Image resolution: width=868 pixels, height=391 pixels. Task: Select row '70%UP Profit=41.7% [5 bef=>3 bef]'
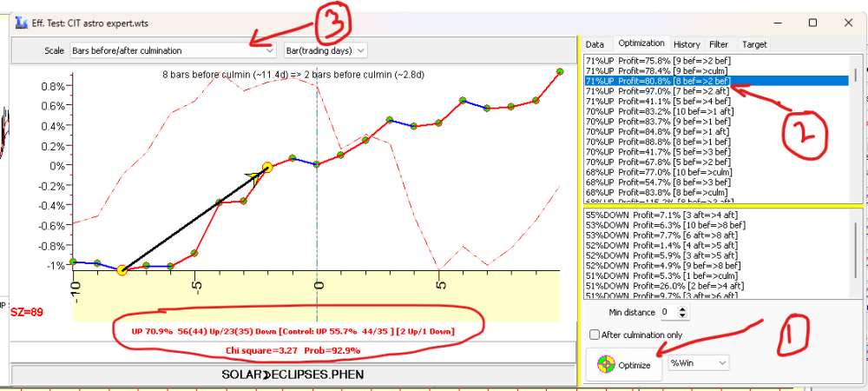717,152
